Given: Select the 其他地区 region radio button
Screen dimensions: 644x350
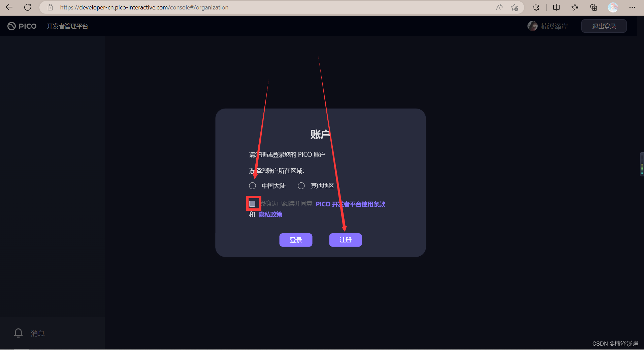Looking at the screenshot, I should [x=301, y=186].
